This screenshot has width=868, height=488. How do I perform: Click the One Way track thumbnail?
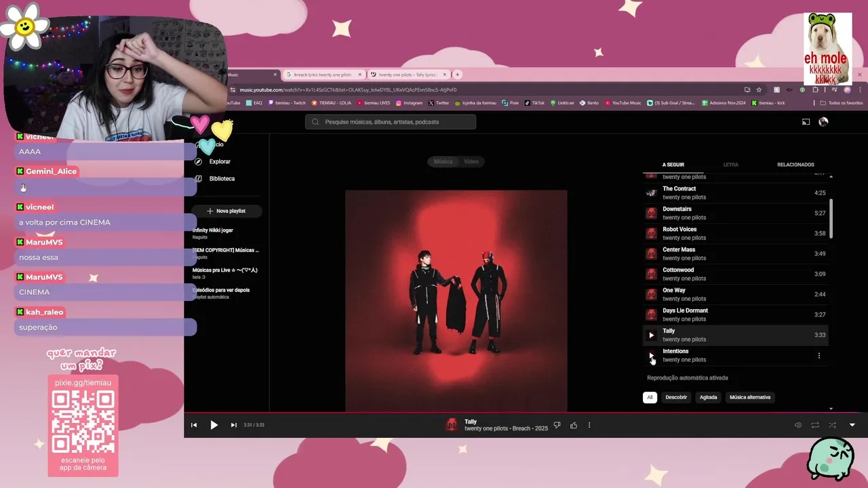[651, 294]
